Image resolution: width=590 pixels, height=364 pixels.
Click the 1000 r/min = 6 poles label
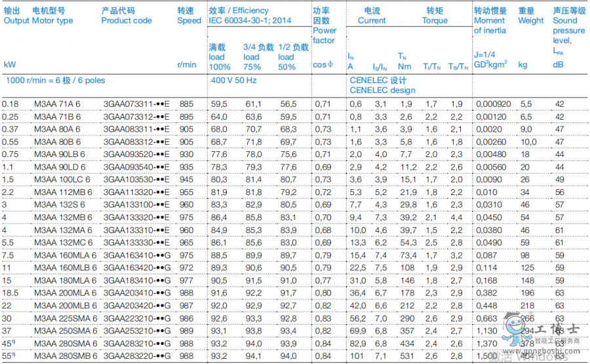55,80
